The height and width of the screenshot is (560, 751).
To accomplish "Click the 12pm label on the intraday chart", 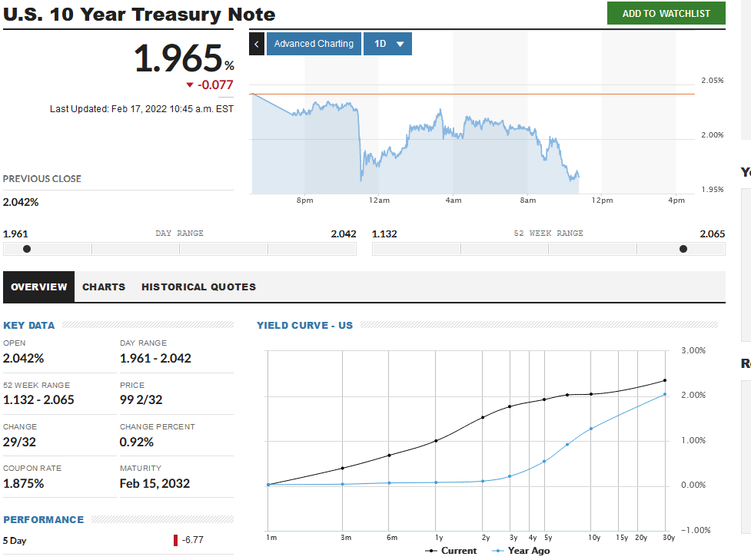I will tap(602, 200).
